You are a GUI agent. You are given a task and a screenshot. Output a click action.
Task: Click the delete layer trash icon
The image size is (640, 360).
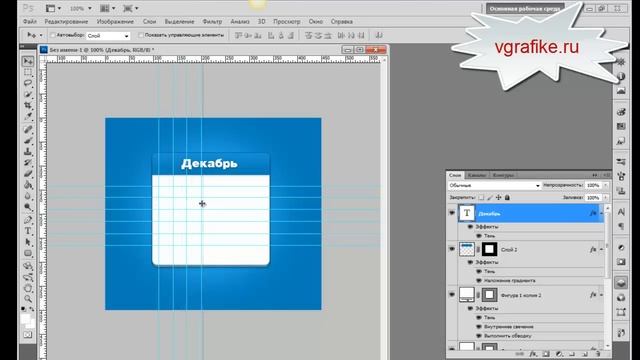tap(598, 354)
